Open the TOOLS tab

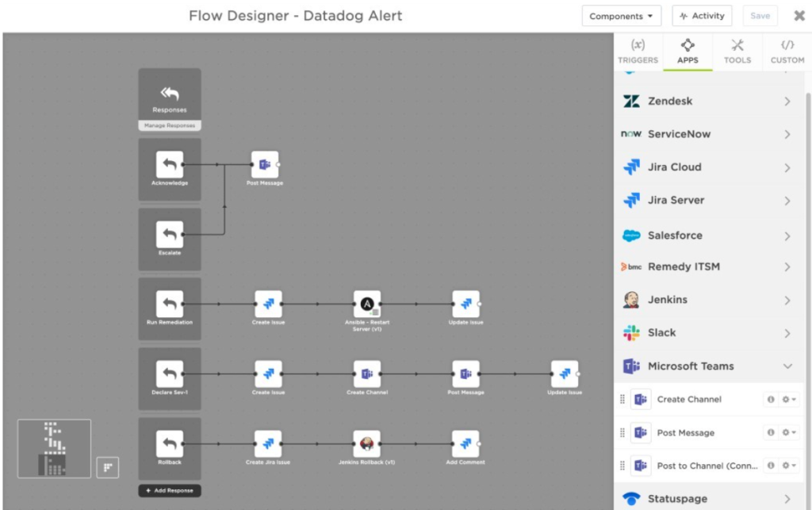coord(737,52)
